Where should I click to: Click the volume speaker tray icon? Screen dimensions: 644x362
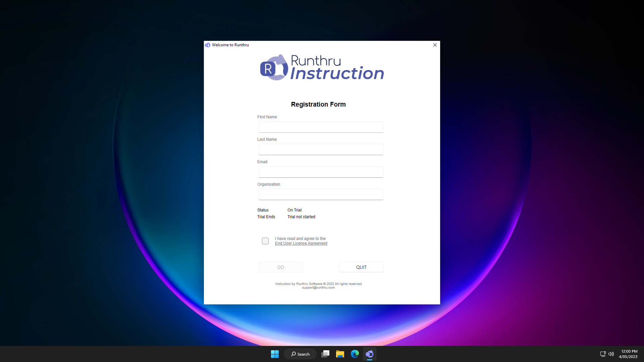coord(611,354)
